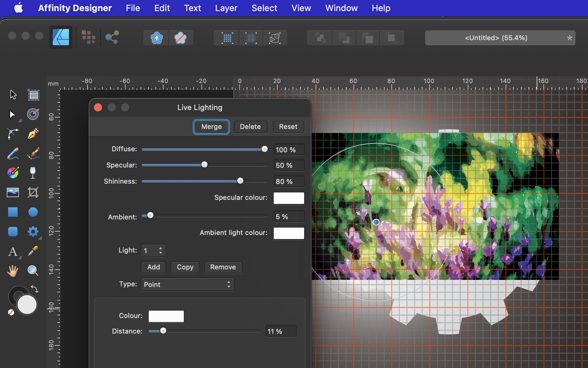Click the third arrange order toolbar button
588x368 pixels.
tap(368, 38)
